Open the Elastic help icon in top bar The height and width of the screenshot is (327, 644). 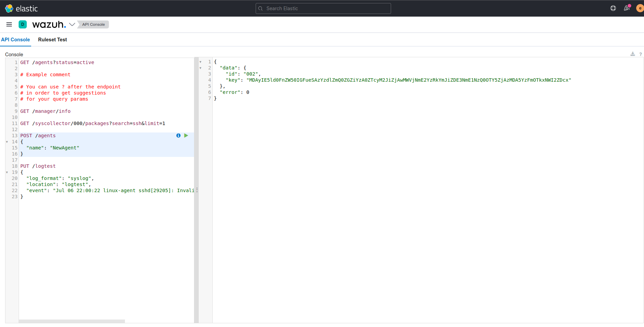click(x=613, y=8)
